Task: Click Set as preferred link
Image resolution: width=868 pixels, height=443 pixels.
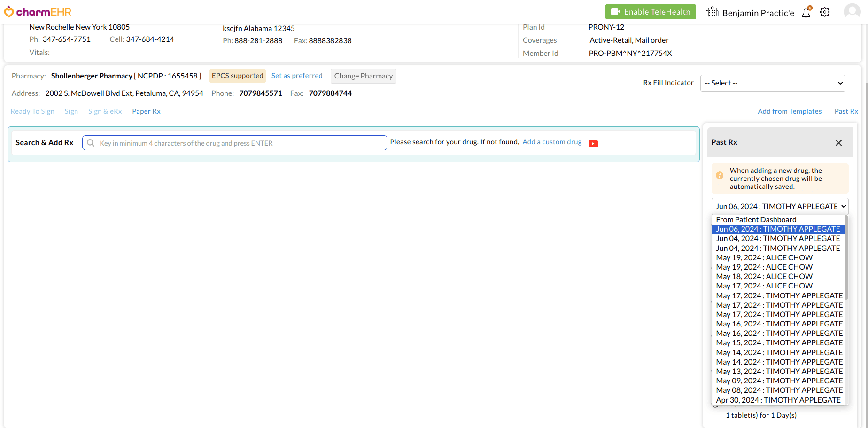Action: click(x=297, y=76)
